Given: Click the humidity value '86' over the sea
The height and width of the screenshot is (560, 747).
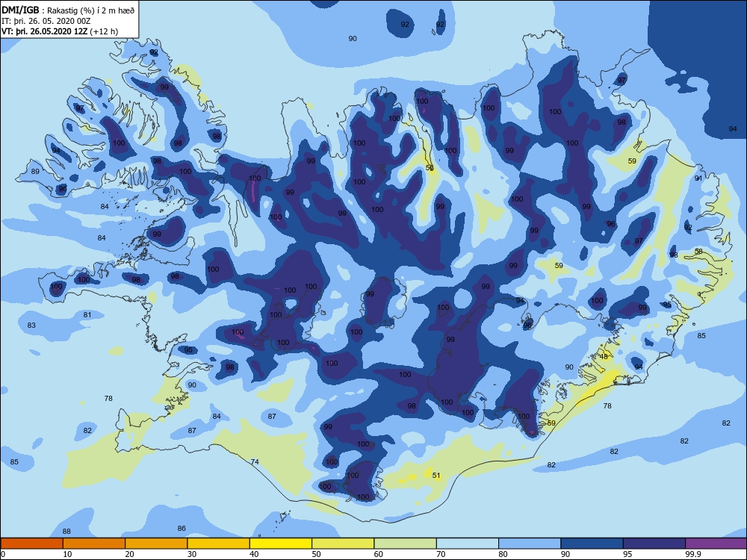Looking at the screenshot, I should 182,528.
